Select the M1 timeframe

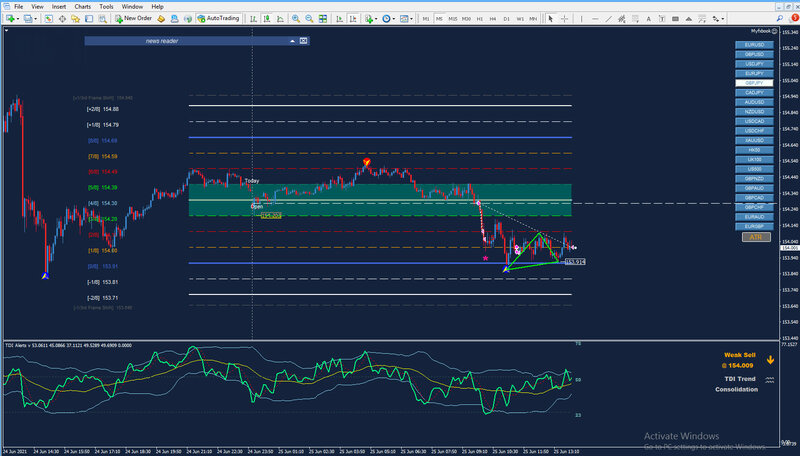click(426, 19)
